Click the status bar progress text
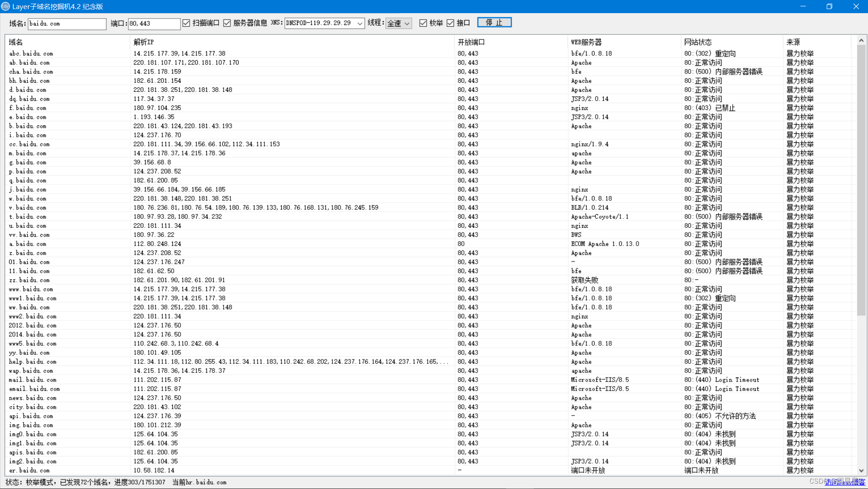 [x=116, y=482]
